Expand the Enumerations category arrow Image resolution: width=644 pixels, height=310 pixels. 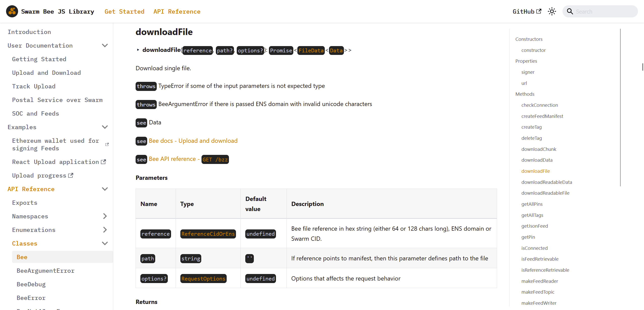tap(105, 230)
